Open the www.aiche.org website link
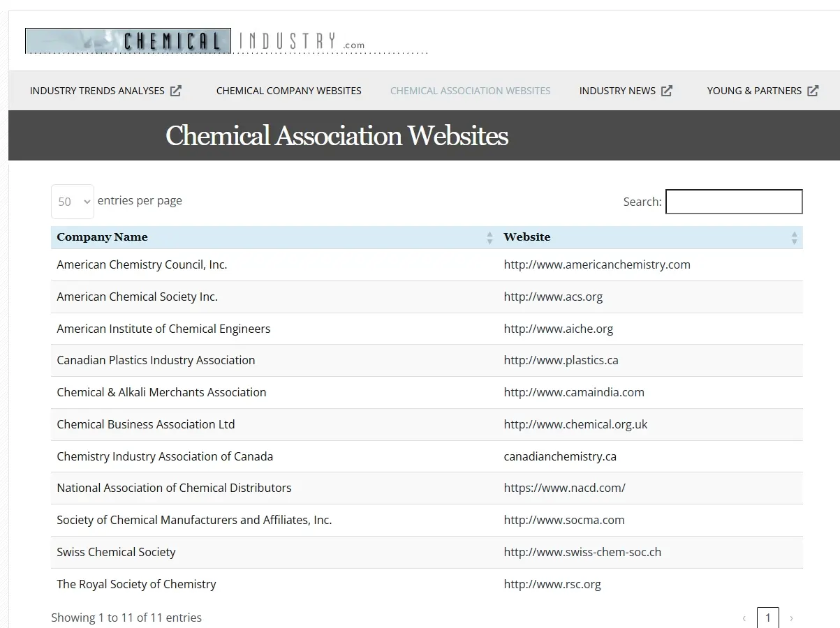 pyautogui.click(x=558, y=329)
